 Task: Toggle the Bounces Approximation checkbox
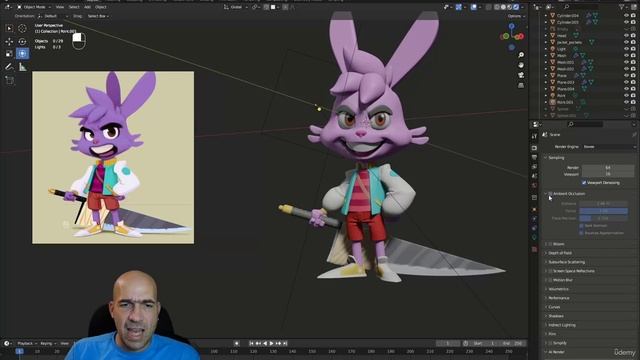click(581, 233)
